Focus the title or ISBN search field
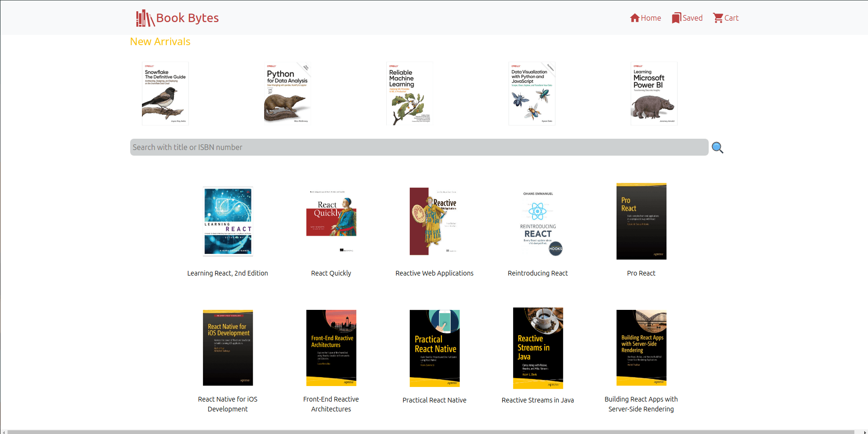868x434 pixels. 419,147
